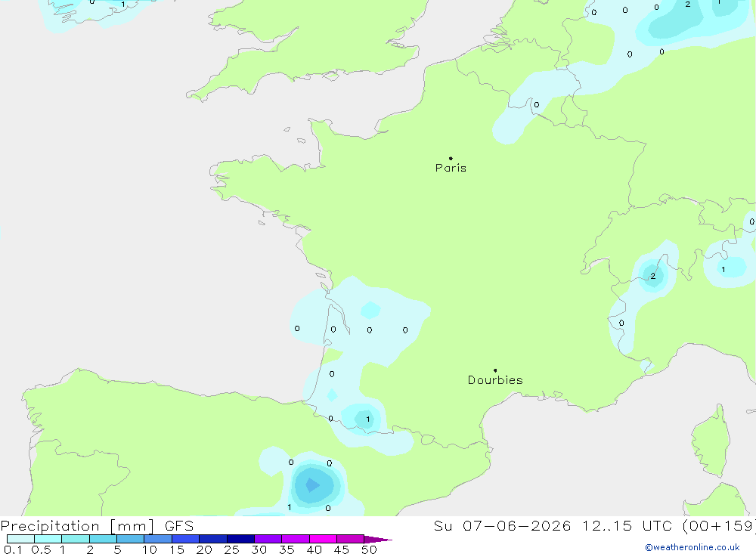Click the Dourbies city label

tap(495, 380)
